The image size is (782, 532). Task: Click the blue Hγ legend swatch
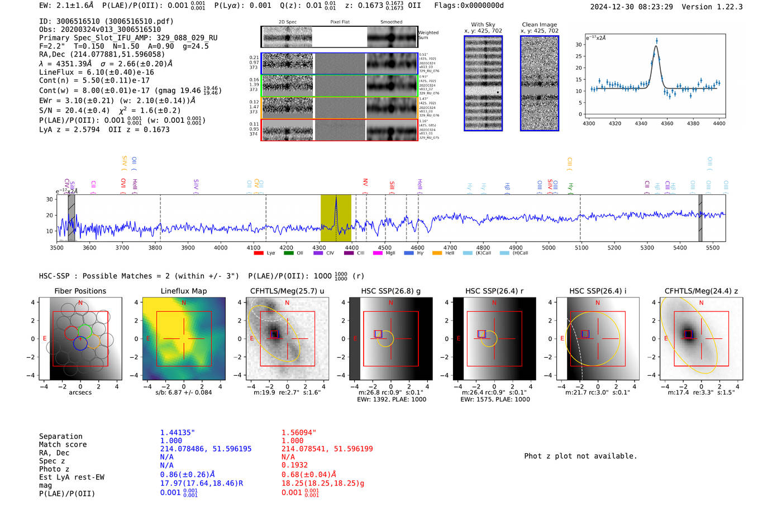click(409, 253)
